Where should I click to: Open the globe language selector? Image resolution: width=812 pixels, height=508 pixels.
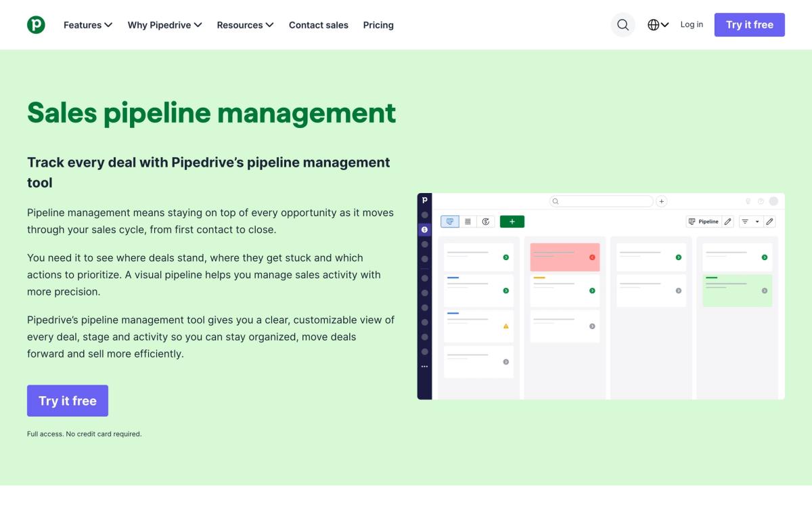658,25
